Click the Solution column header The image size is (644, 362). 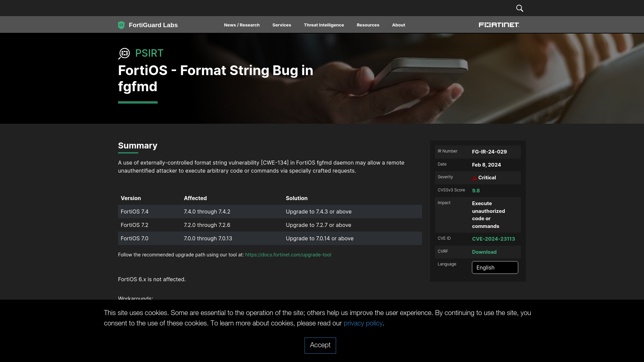pos(297,198)
